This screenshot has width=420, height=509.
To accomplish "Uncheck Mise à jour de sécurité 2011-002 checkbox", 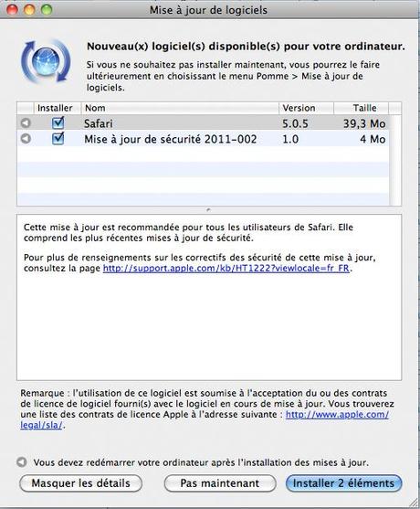I will pyautogui.click(x=58, y=139).
